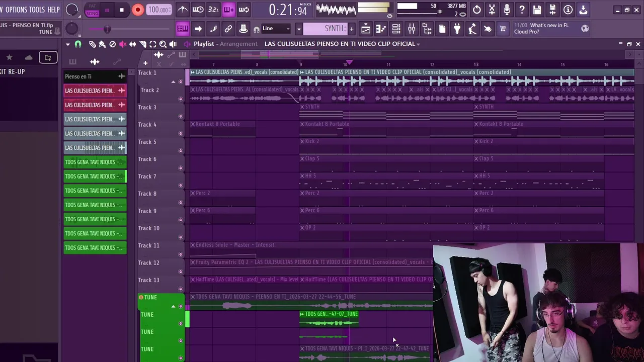
Task: Stop playback
Action: pos(122,10)
